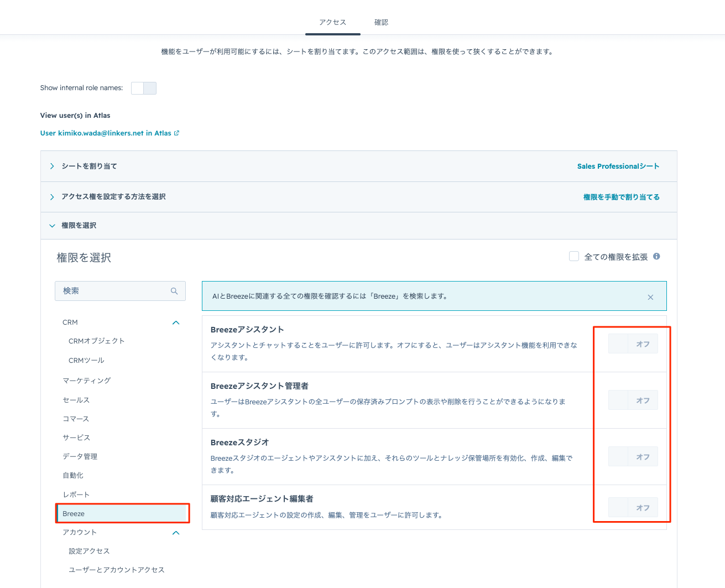Collapse the 権限を選択 section
The width and height of the screenshot is (725, 588).
[52, 226]
